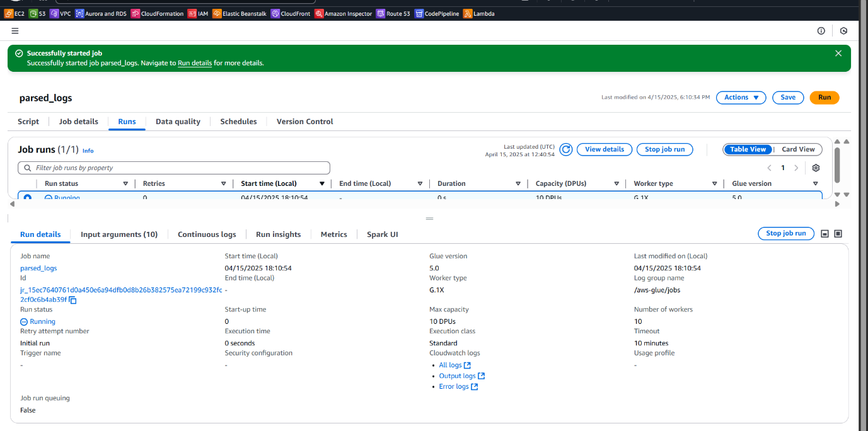Switch to the Script tab
868x431 pixels.
(x=28, y=122)
